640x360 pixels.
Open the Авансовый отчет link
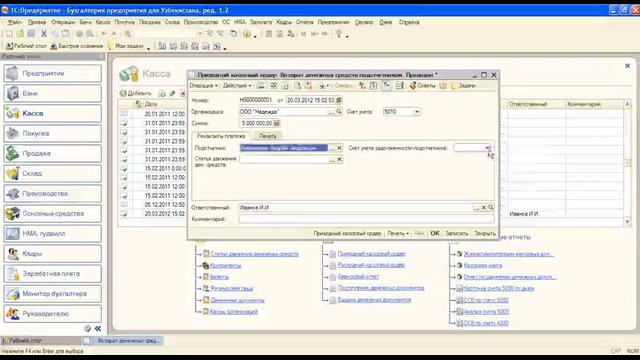tap(358, 276)
